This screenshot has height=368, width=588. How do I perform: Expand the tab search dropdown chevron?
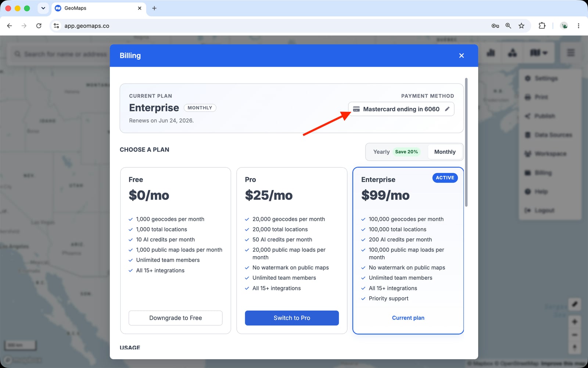pos(43,8)
